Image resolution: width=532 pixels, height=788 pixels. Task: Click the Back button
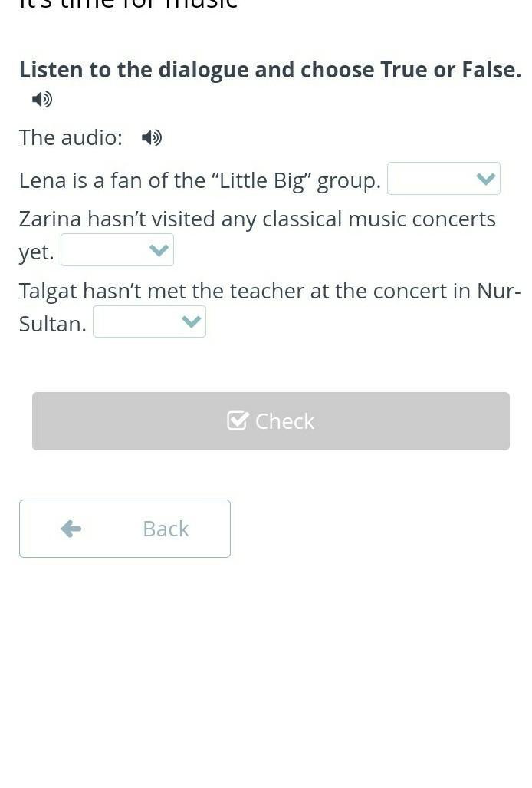[x=125, y=529]
